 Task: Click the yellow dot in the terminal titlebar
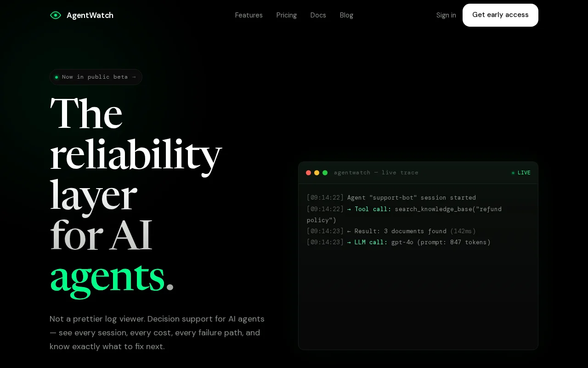pos(317,173)
